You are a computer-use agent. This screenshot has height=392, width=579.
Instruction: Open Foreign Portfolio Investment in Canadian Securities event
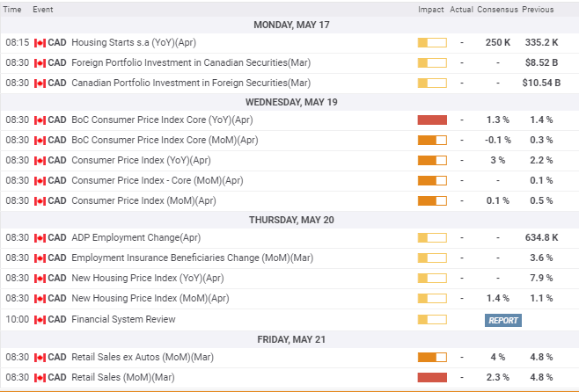[190, 62]
